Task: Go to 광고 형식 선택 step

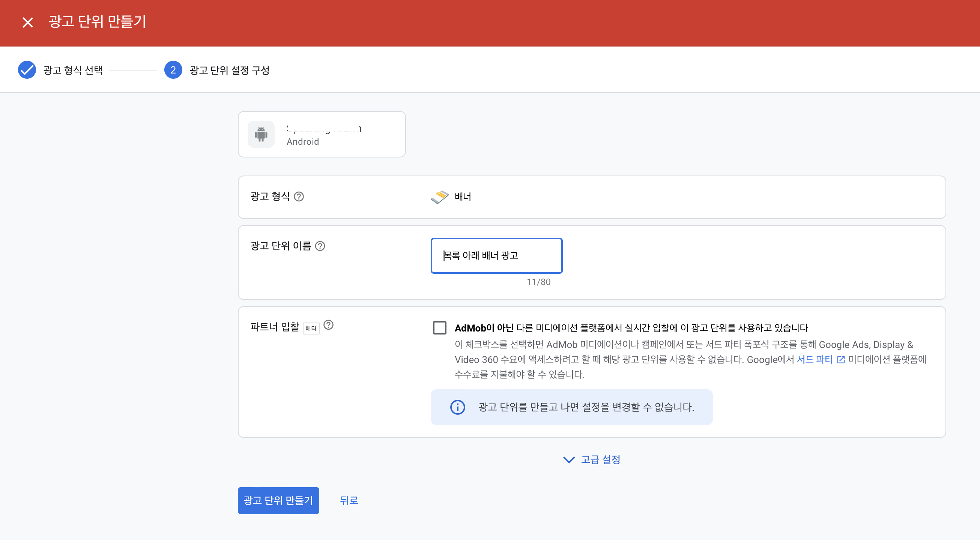Action: 73,70
